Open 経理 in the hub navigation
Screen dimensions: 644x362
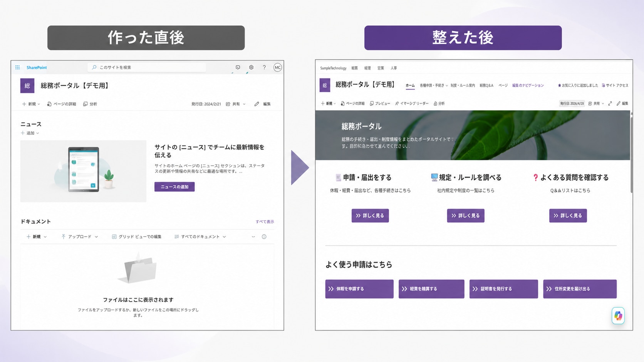(x=368, y=68)
